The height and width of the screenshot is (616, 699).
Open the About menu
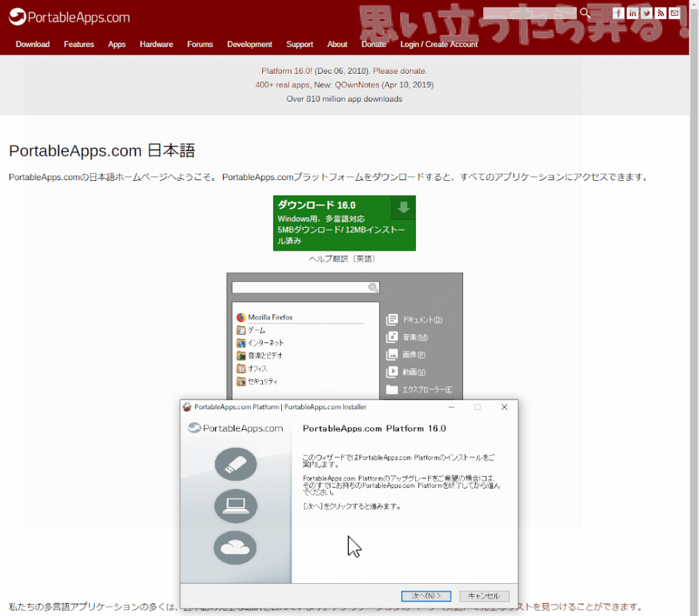(337, 44)
